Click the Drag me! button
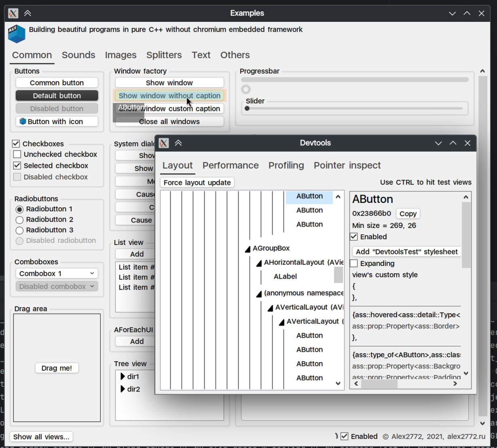497x448 pixels. [x=57, y=368]
